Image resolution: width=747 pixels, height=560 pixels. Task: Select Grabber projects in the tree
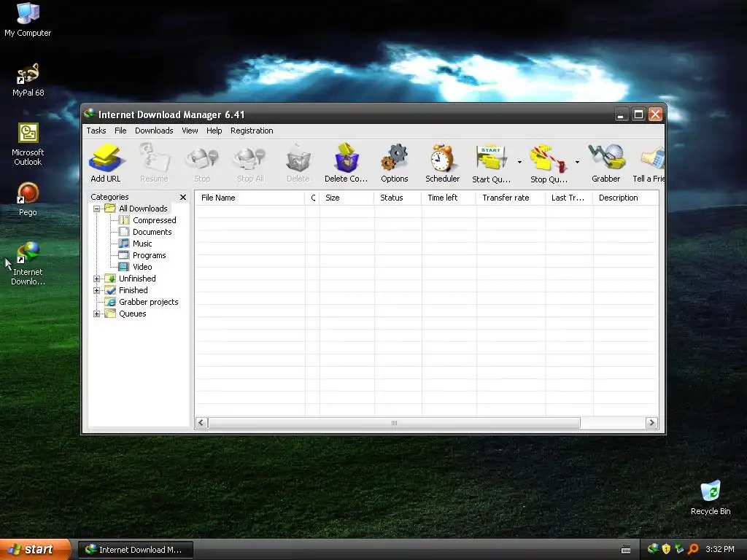click(x=148, y=302)
